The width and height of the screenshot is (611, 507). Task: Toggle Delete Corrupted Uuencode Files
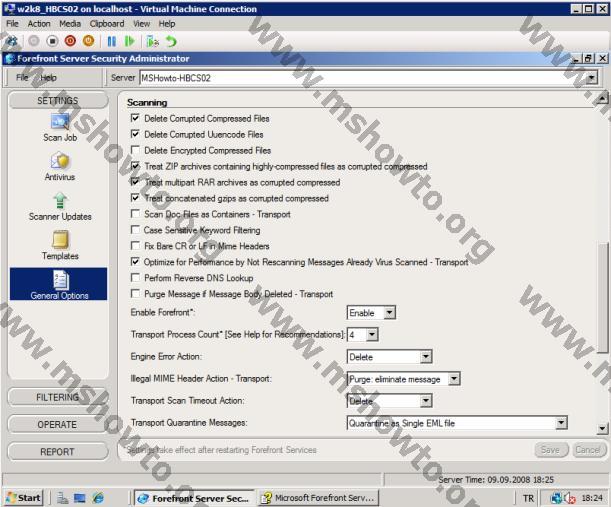point(135,134)
